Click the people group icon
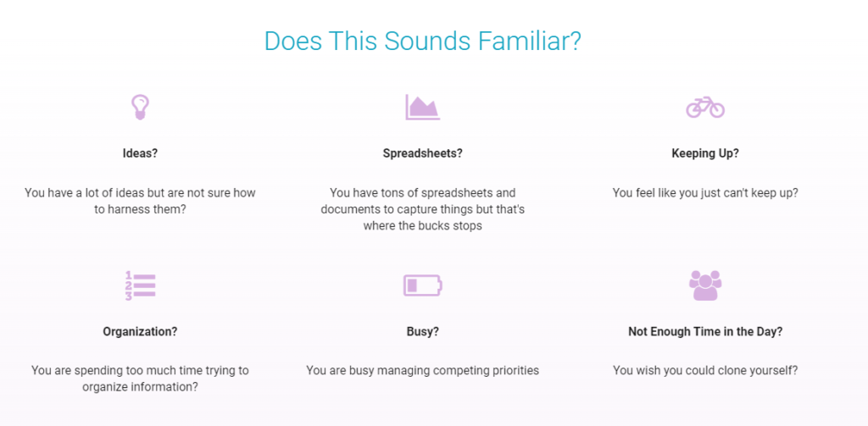The image size is (868, 426). [x=704, y=285]
